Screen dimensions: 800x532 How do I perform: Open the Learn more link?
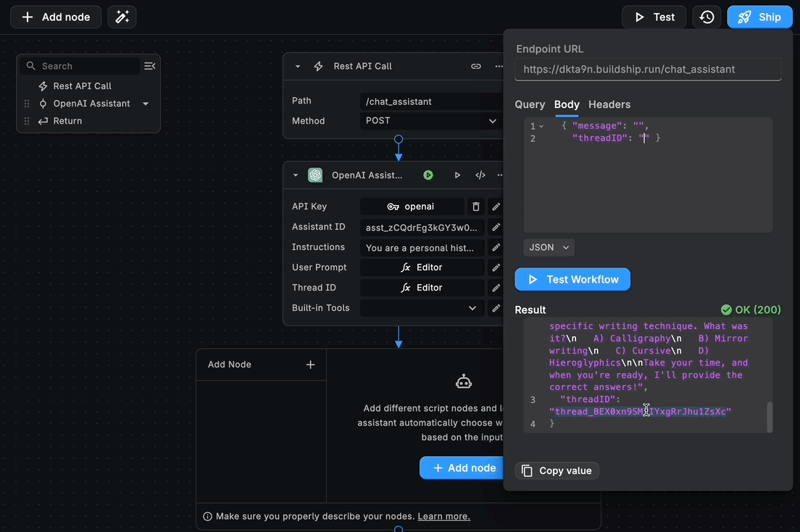[x=443, y=516]
